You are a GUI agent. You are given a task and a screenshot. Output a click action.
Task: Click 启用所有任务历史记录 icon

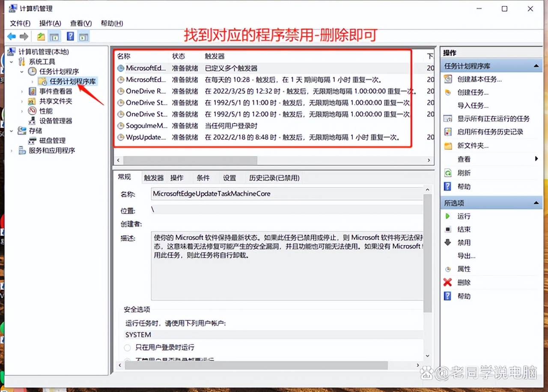[x=448, y=132]
